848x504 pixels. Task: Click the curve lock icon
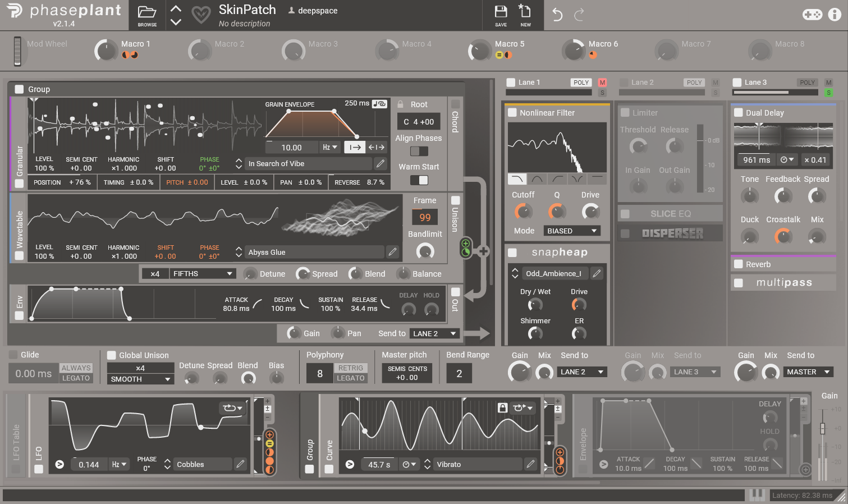click(x=503, y=407)
